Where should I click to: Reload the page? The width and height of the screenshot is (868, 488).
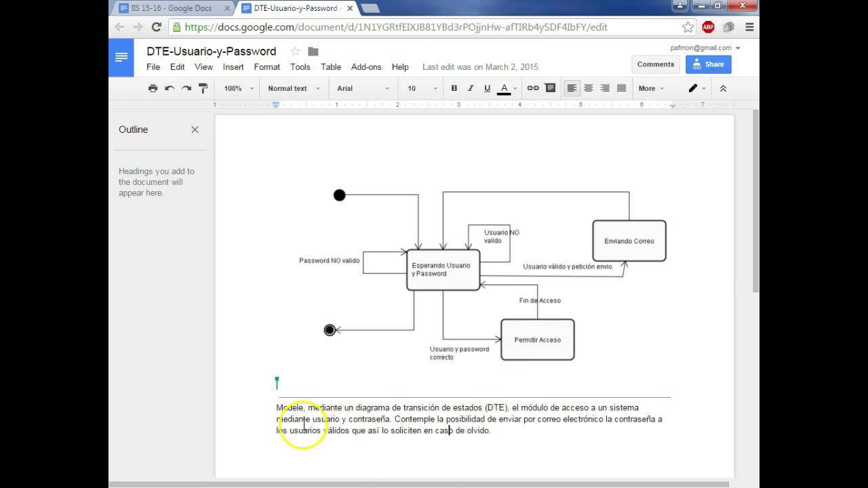tap(156, 27)
